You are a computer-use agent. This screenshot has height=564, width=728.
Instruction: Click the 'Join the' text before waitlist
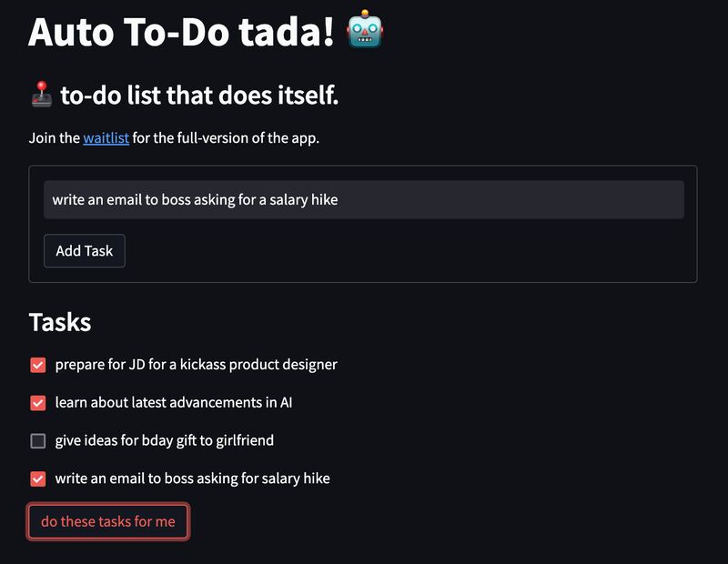pyautogui.click(x=55, y=138)
